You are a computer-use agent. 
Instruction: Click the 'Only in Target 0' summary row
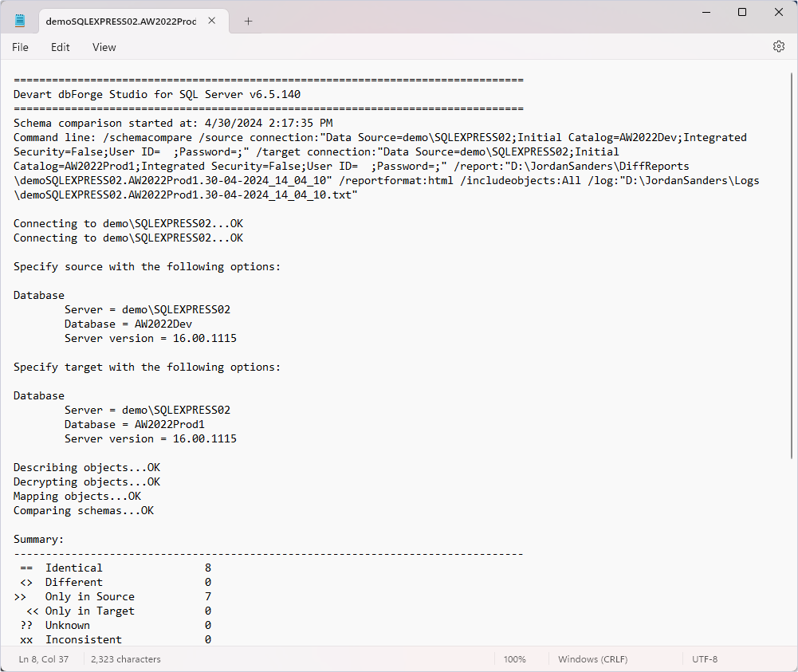tap(119, 611)
